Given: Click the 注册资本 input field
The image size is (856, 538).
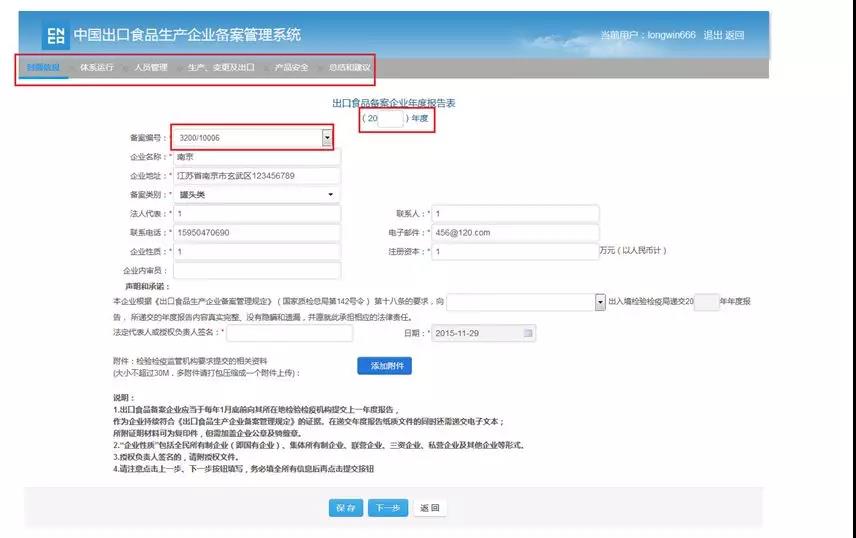Looking at the screenshot, I should [x=515, y=251].
